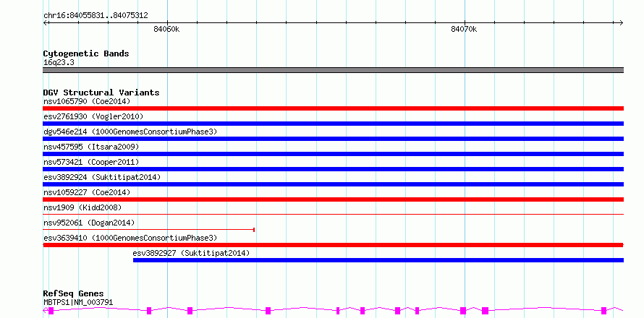Click the short red line of nsv952061 (Dogan2014)

[x=148, y=229]
